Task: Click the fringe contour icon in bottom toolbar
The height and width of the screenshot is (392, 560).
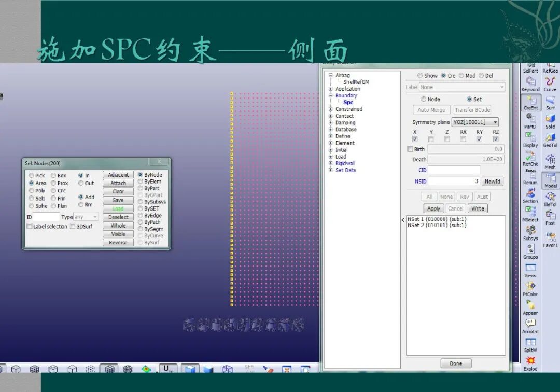Action: (146, 369)
